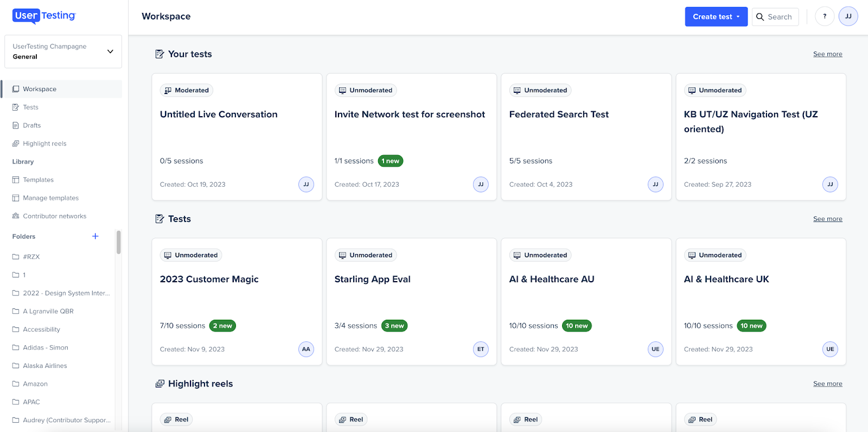Viewport: 868px width, 432px height.
Task: Click the #RZX folder icon
Action: (x=16, y=257)
